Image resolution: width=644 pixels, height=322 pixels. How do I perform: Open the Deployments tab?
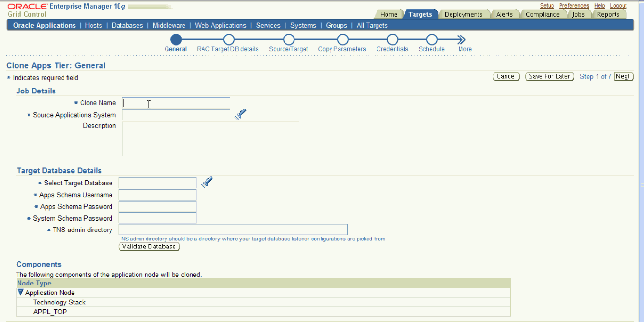[463, 14]
